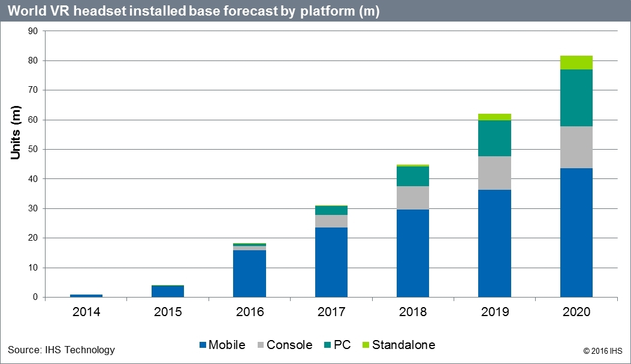
Task: Click the chart title text
Action: point(193,12)
